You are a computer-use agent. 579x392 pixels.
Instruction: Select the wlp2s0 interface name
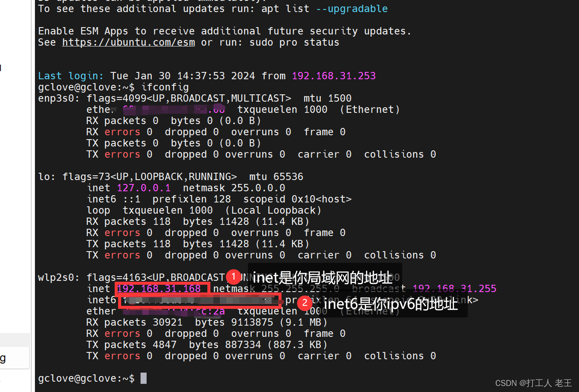[56, 277]
